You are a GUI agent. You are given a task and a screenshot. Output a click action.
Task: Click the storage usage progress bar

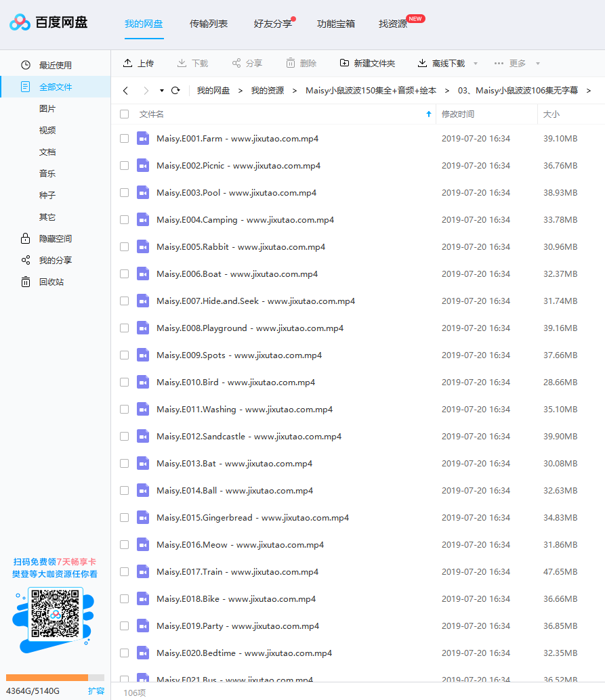click(x=55, y=678)
